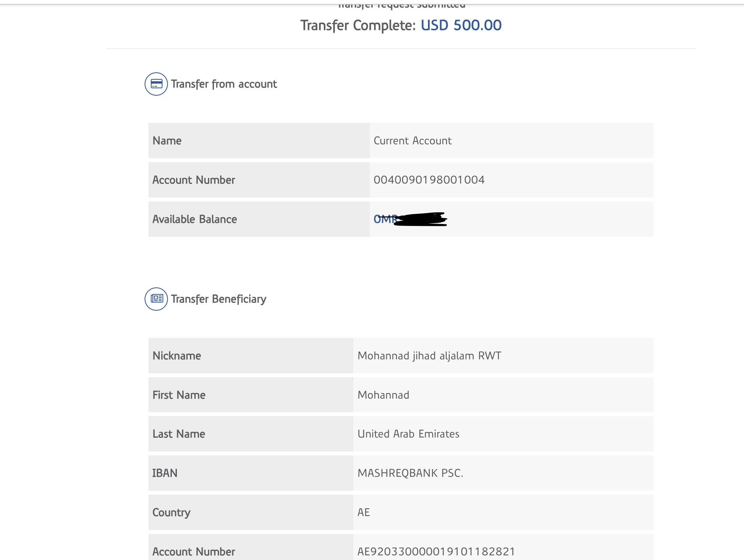Select the United Arab Emirates value
744x560 pixels.
point(408,434)
